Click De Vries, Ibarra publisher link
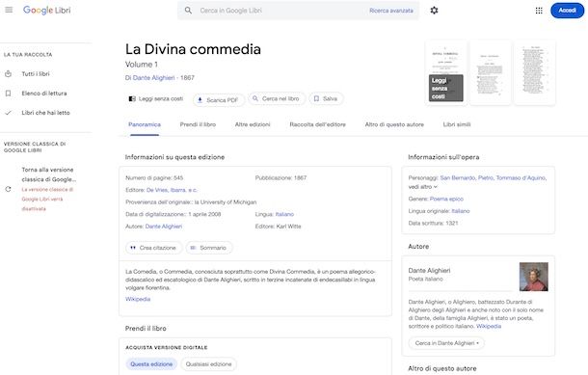Viewport: 588px width, 375px height. 172,190
